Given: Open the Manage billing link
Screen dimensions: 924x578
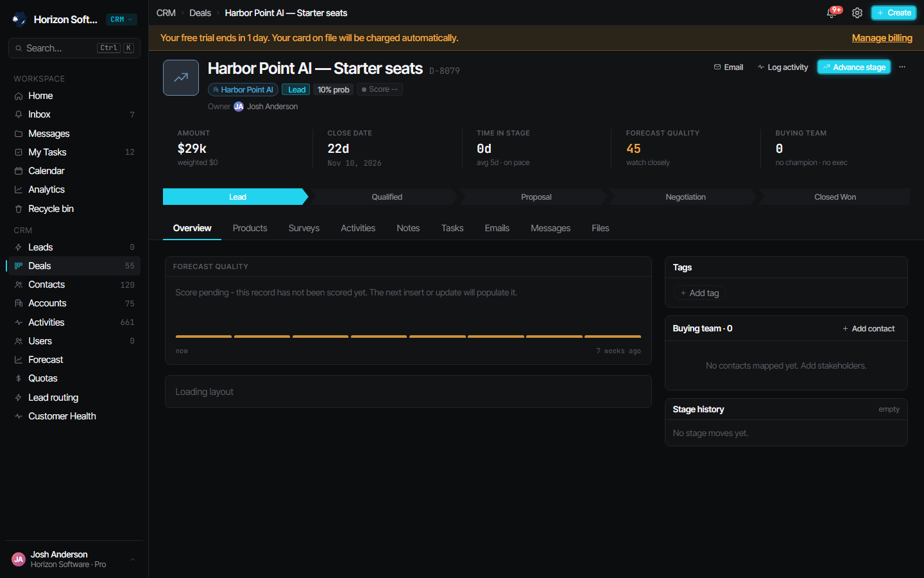Looking at the screenshot, I should [x=882, y=38].
